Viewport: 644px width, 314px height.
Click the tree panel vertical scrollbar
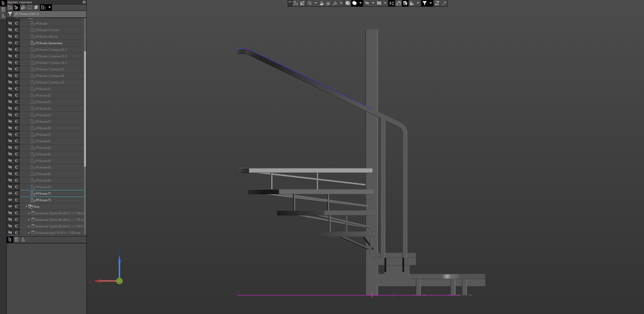[85, 108]
